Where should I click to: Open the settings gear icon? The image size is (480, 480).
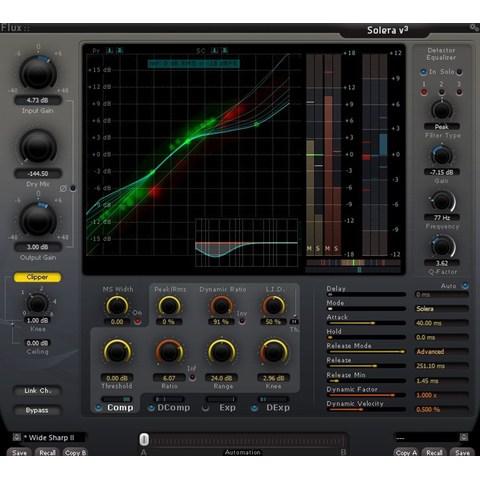point(474,27)
